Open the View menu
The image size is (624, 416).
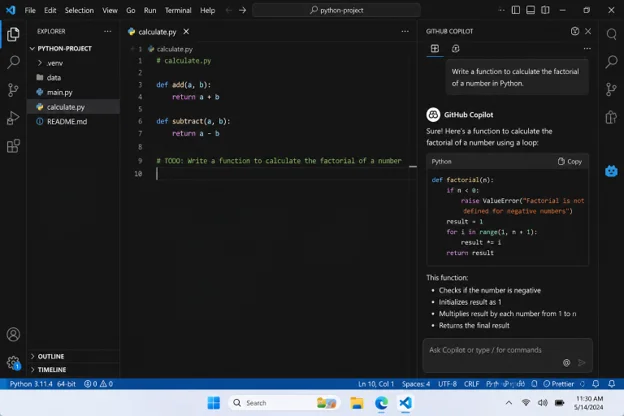click(x=110, y=10)
